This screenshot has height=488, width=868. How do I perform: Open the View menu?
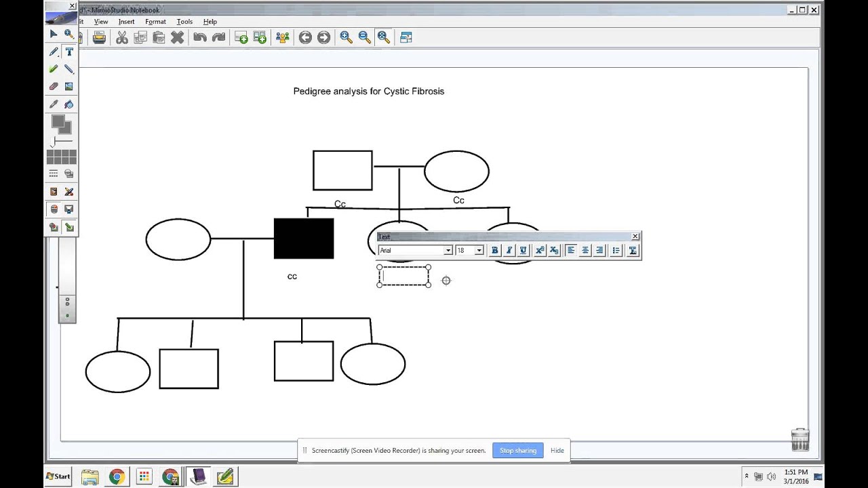pyautogui.click(x=101, y=22)
